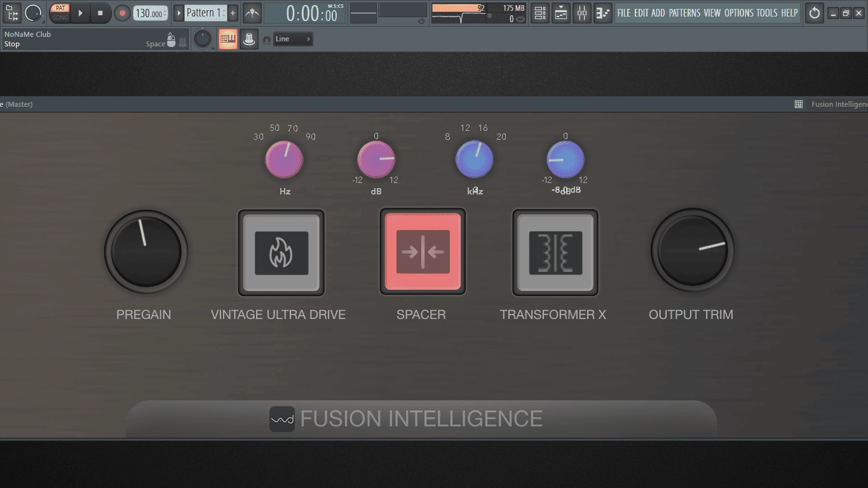Open the pattern selector arrow left of Pattern 1

tap(179, 13)
